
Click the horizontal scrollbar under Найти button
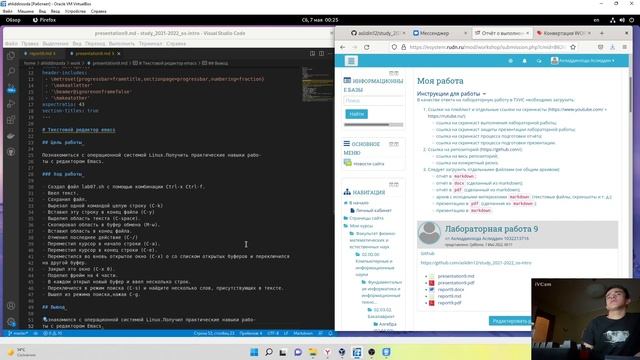coord(373,124)
